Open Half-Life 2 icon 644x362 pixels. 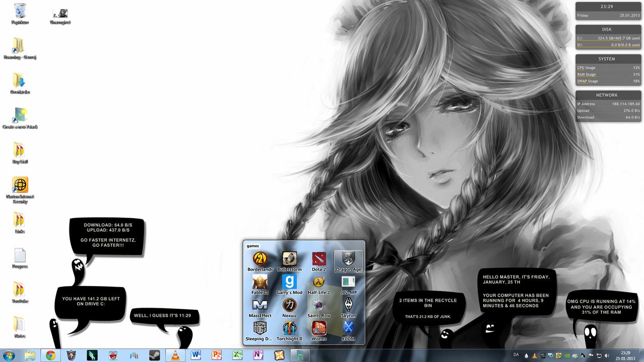click(x=318, y=283)
